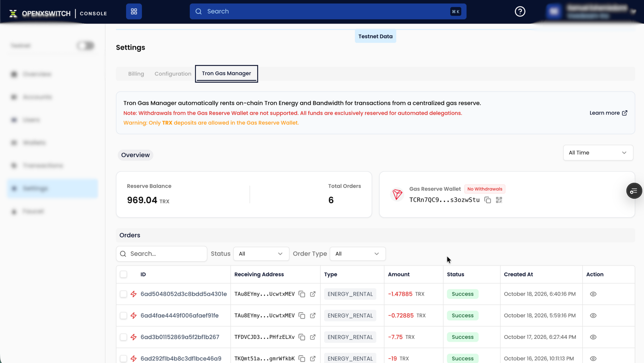644x363 pixels.
Task: Copy address in row 6ad4fae4449f006afaef91fe
Action: tap(302, 316)
